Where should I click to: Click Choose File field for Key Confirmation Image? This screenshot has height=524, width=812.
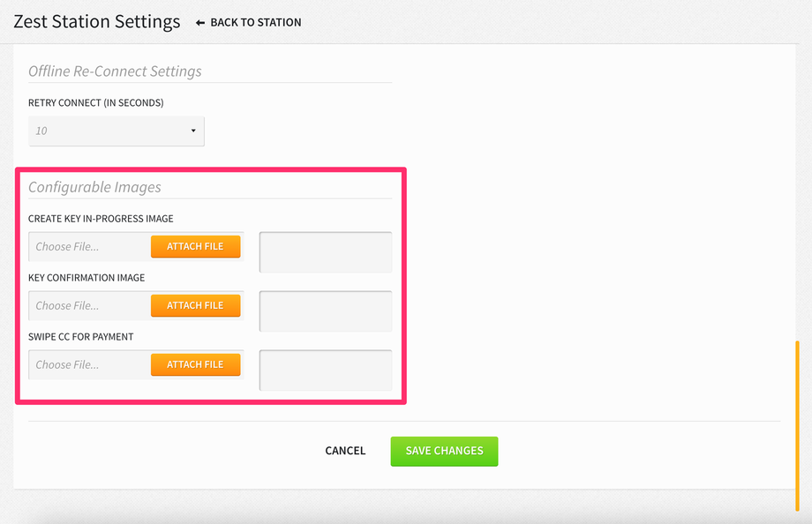[90, 305]
